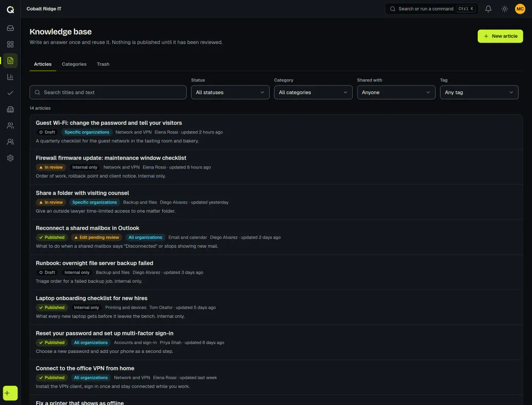Open Guest Wi-Fi change the password article
The height and width of the screenshot is (405, 532).
click(109, 123)
